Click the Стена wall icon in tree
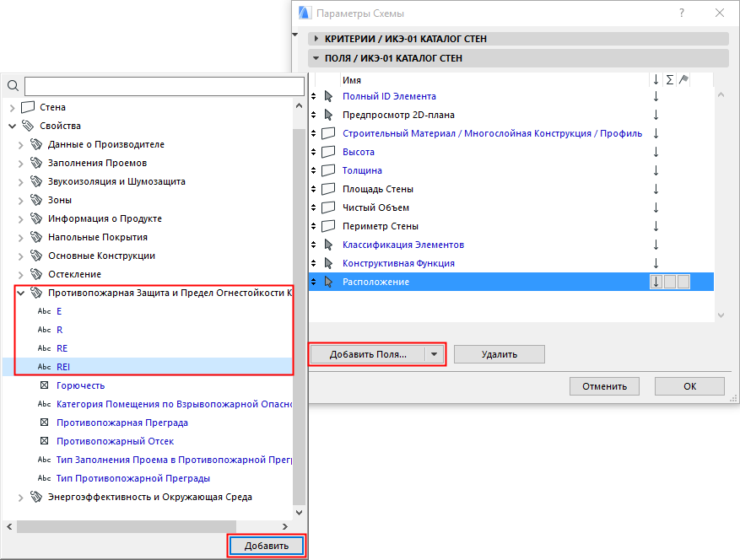This screenshot has width=740, height=560. click(28, 107)
